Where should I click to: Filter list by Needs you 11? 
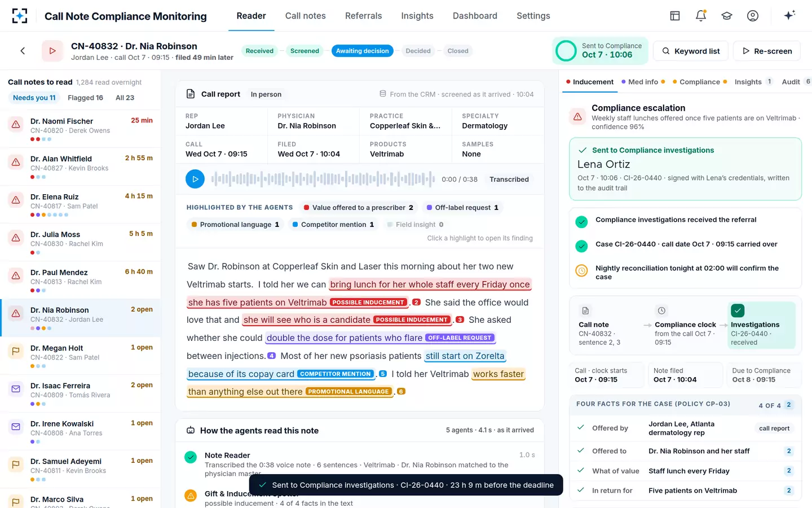pos(34,98)
